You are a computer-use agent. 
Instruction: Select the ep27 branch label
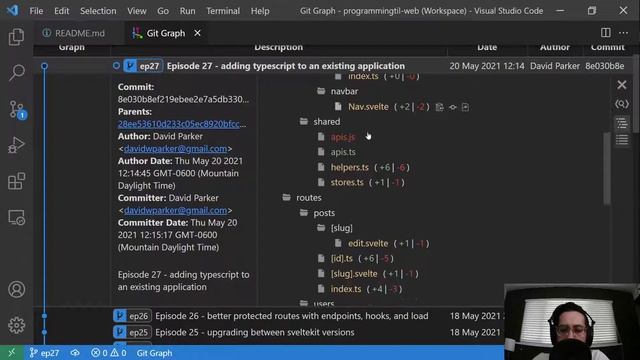click(143, 66)
